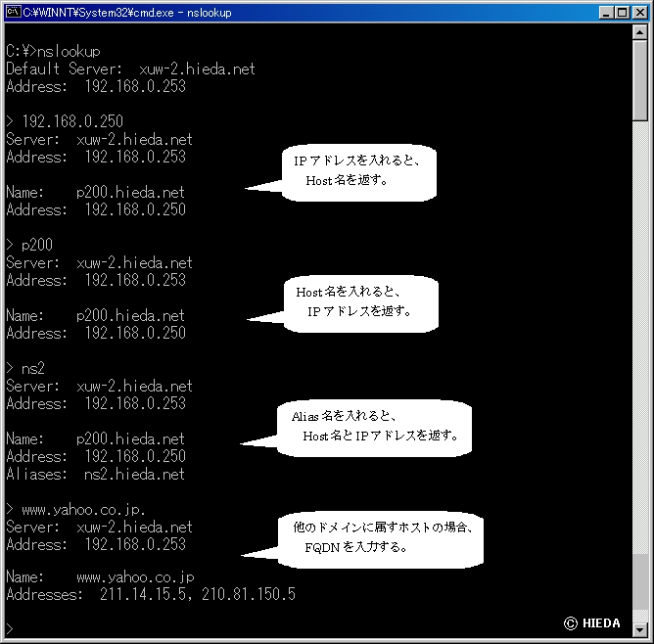Click the empty prompt at the bottom

tap(10, 627)
